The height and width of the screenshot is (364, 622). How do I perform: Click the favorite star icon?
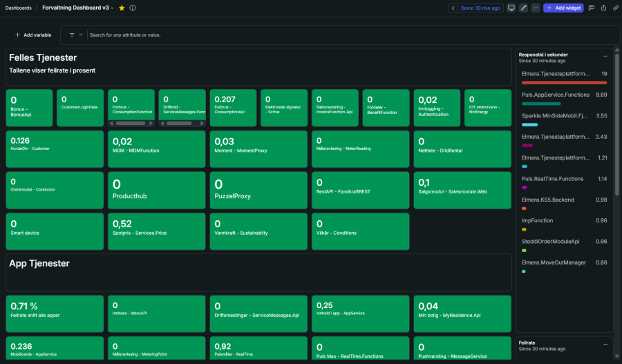click(122, 8)
